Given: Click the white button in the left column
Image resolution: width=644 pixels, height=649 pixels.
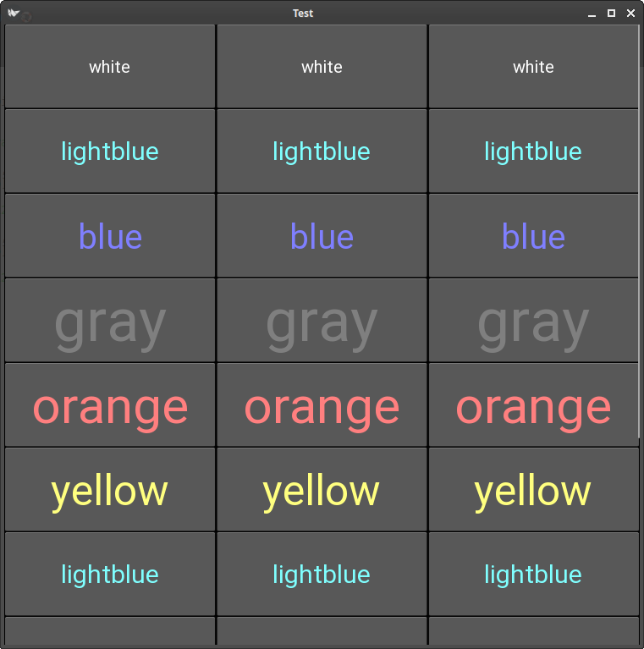Looking at the screenshot, I should pos(110,67).
